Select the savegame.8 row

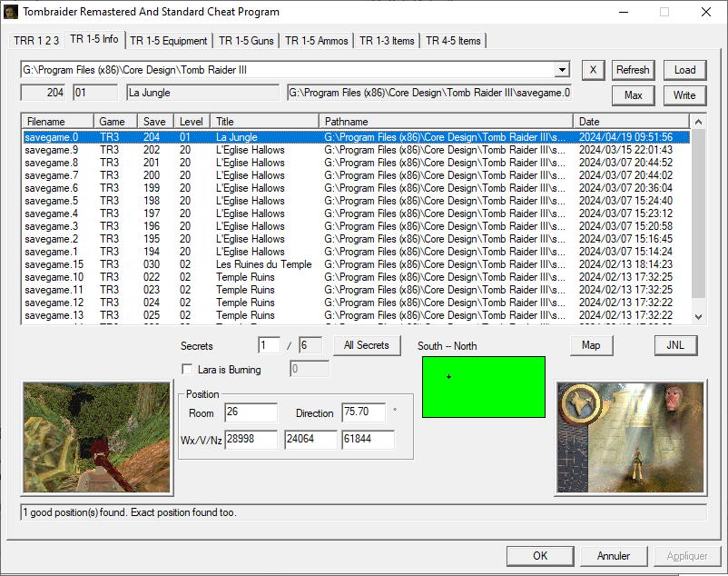pyautogui.click(x=356, y=163)
